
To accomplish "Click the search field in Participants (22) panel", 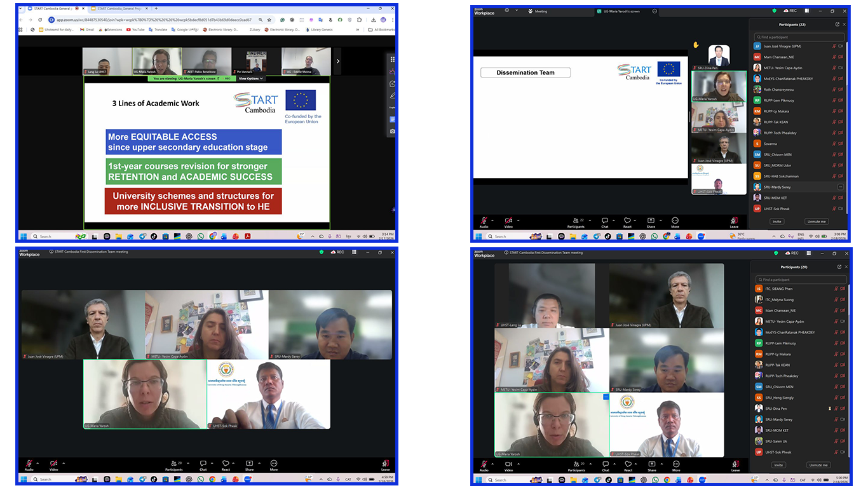I will tap(799, 37).
